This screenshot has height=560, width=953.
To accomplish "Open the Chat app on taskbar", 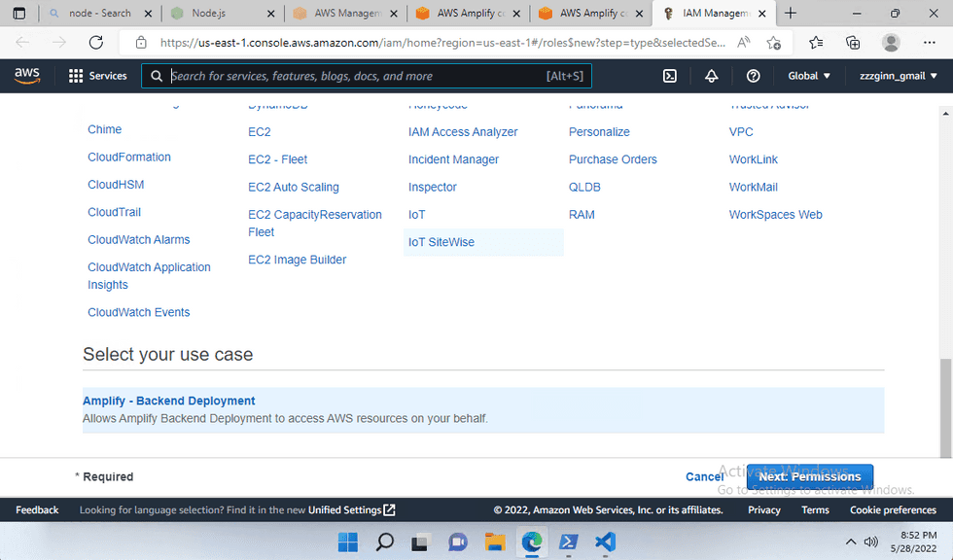I will click(x=458, y=542).
